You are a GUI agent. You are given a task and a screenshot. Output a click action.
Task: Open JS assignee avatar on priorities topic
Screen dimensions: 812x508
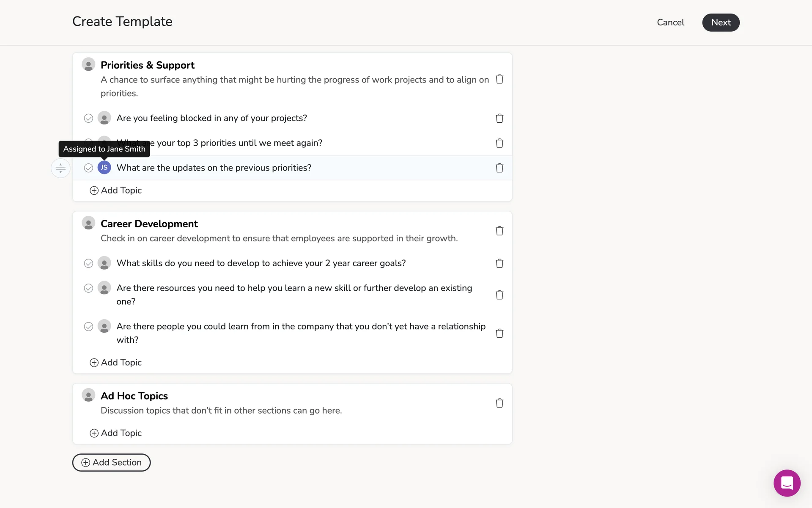click(104, 168)
